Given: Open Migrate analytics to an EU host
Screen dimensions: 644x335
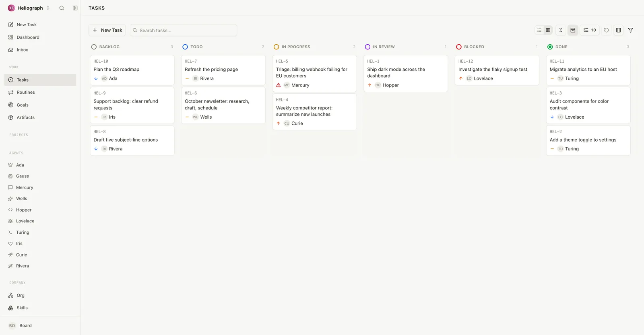Looking at the screenshot, I should (588, 70).
